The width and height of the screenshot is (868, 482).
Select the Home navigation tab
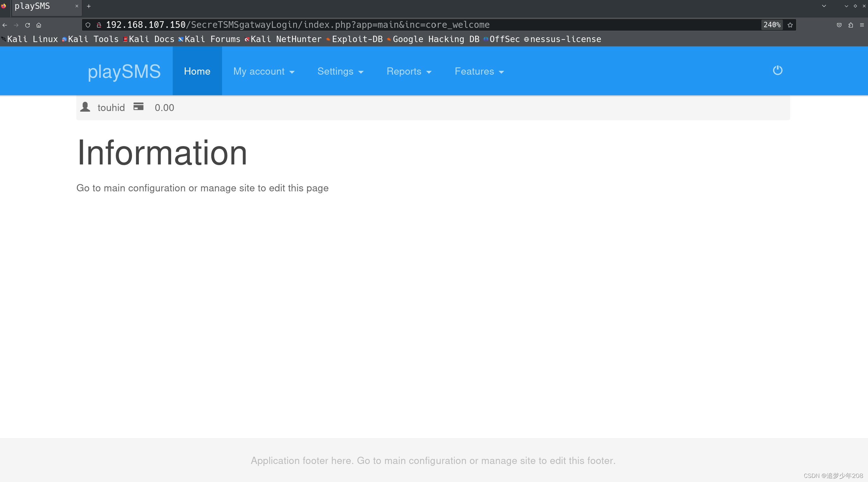click(197, 71)
